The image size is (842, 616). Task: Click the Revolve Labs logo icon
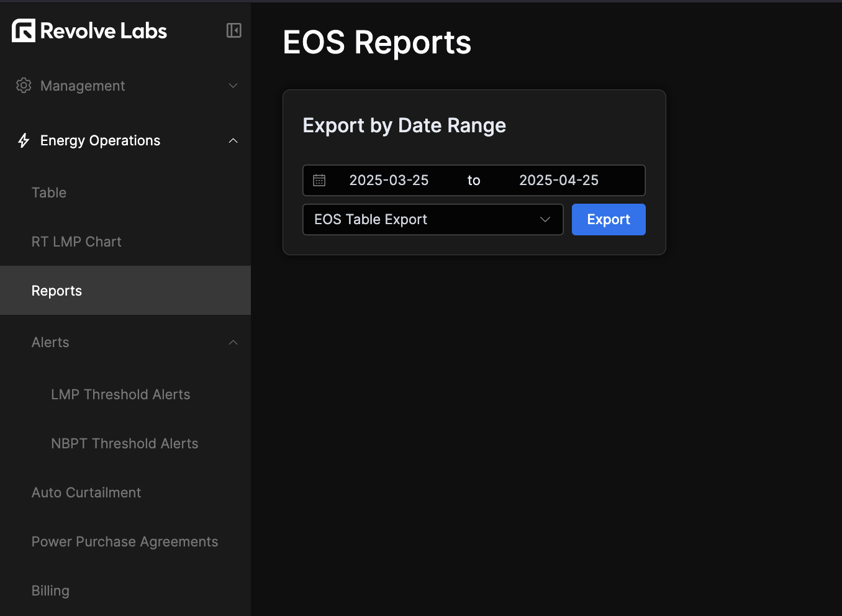[x=23, y=30]
